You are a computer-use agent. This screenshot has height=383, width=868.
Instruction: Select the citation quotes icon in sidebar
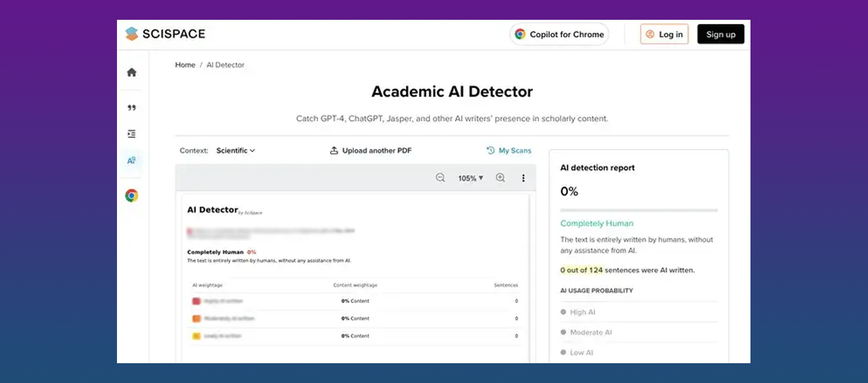click(x=132, y=107)
